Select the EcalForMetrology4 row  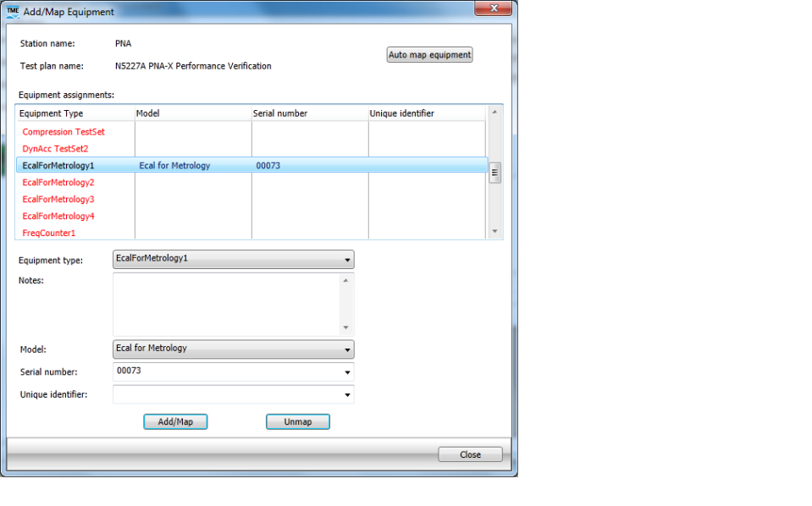point(58,217)
